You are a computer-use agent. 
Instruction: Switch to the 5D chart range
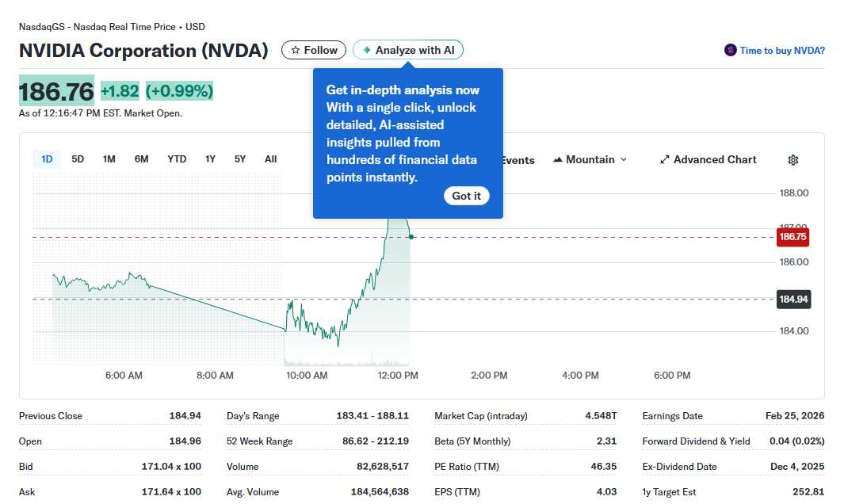pyautogui.click(x=78, y=158)
